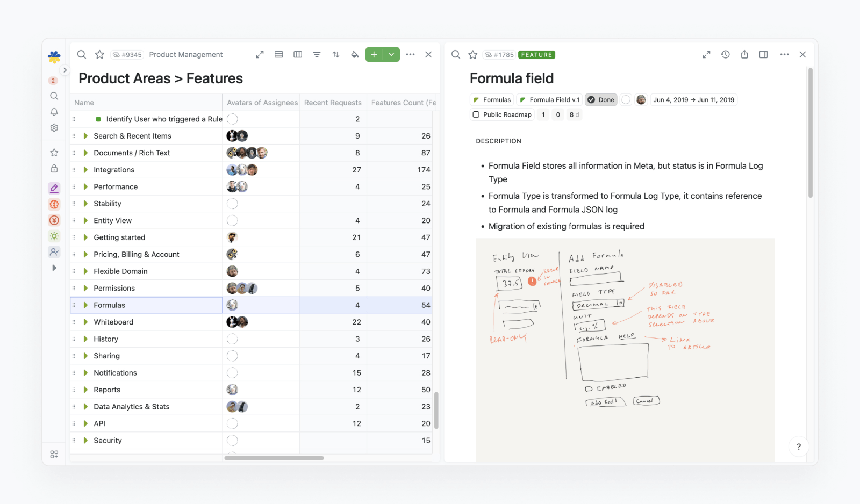This screenshot has height=504, width=860.
Task: Open the dropdown arrow next to green plus
Action: (391, 55)
